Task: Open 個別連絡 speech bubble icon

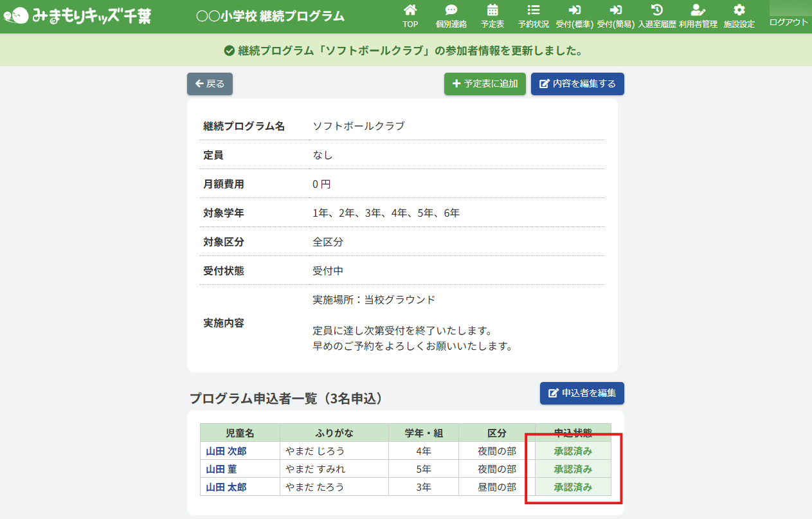Action: point(451,11)
